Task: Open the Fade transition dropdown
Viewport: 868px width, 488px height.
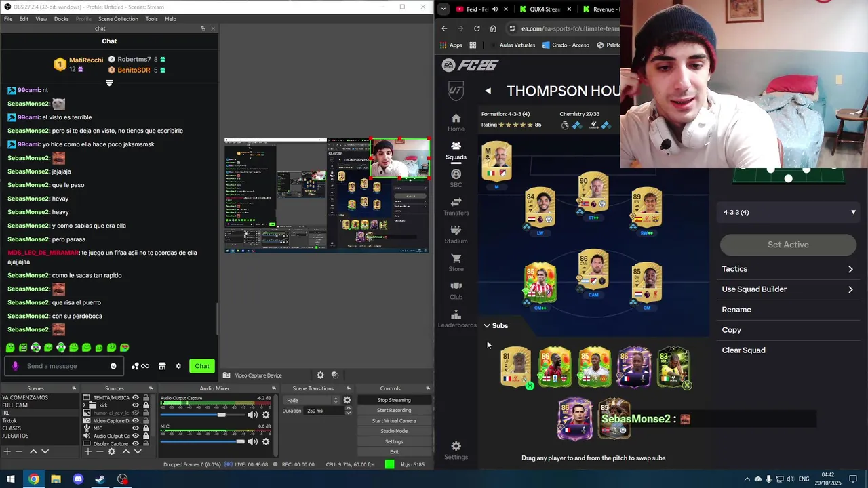Action: click(x=313, y=400)
